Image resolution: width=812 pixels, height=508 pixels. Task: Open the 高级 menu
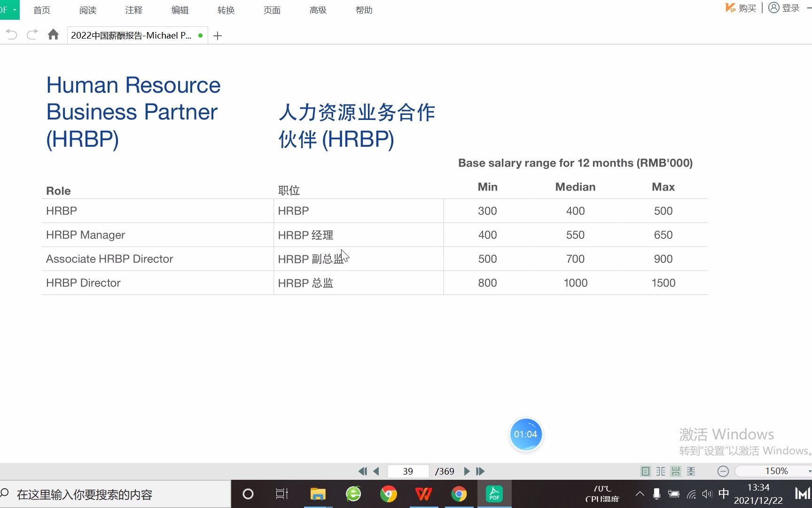[318, 10]
